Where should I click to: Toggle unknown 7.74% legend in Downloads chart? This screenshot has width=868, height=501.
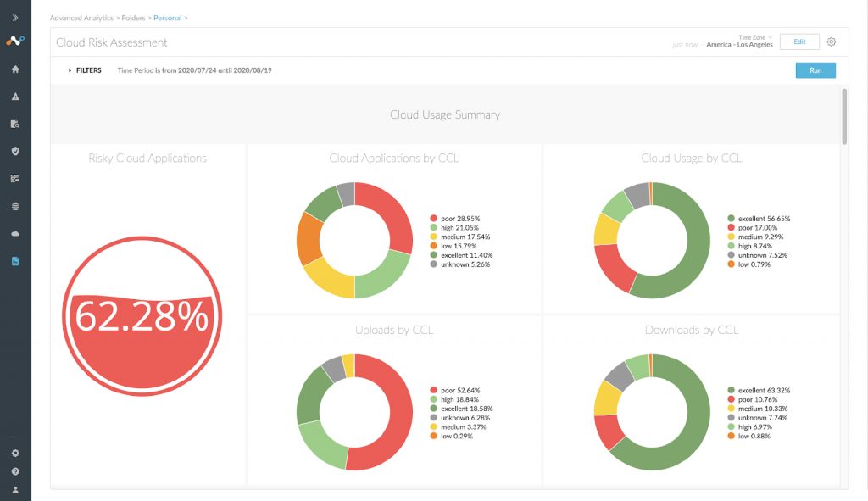(757, 418)
